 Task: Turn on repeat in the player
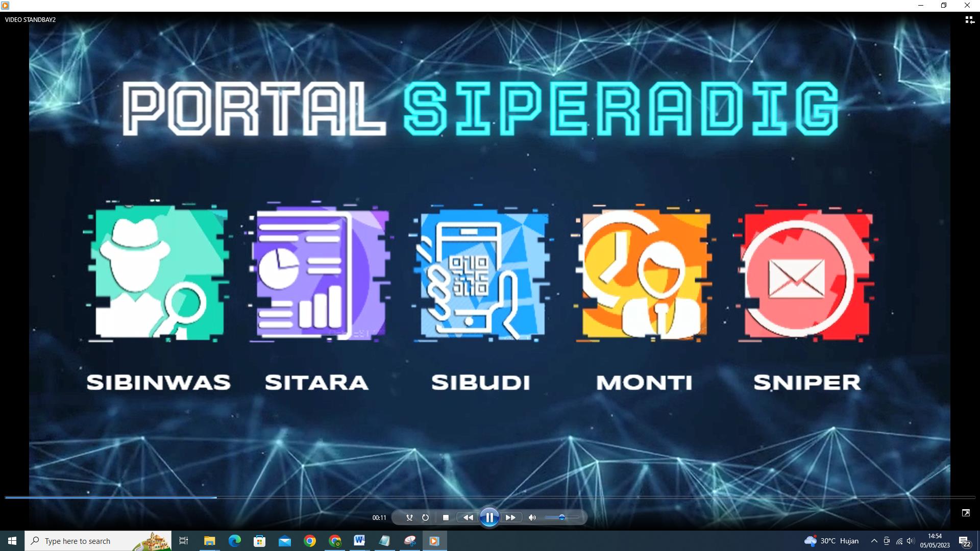pos(425,517)
